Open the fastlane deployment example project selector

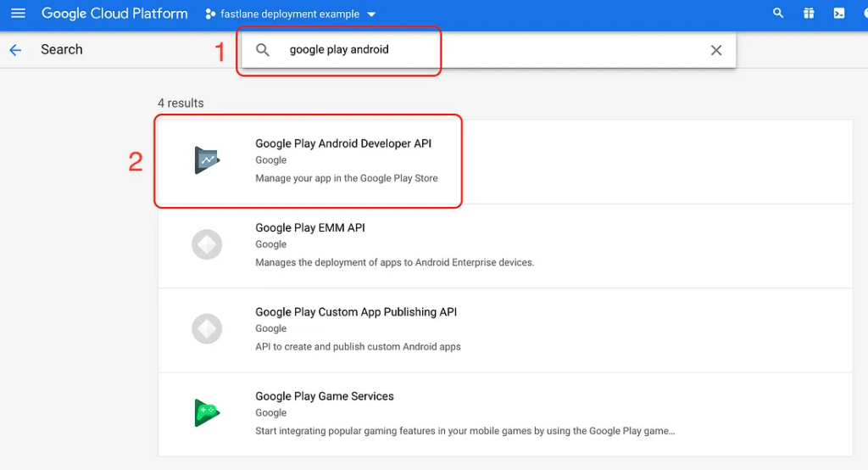click(290, 14)
